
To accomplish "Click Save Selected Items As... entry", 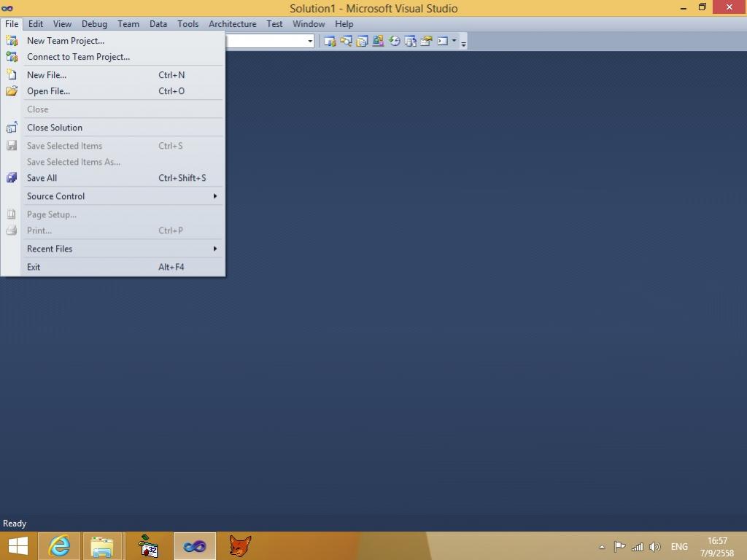I will click(x=113, y=162).
